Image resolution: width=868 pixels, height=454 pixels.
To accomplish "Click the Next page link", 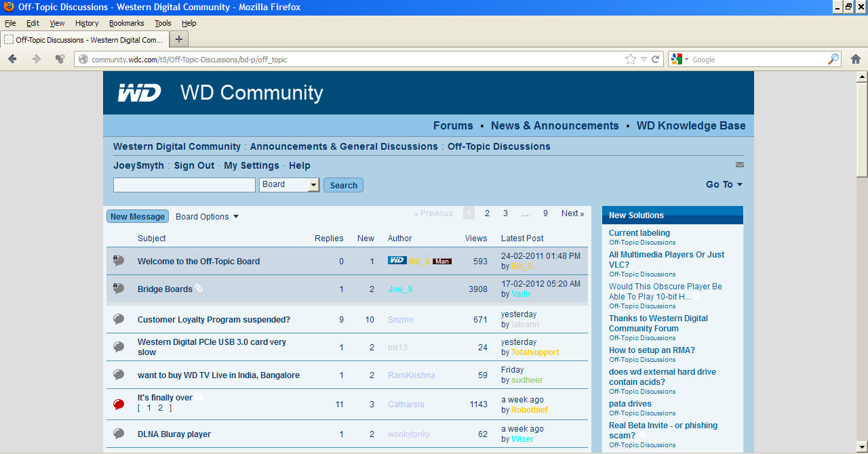I will point(572,213).
